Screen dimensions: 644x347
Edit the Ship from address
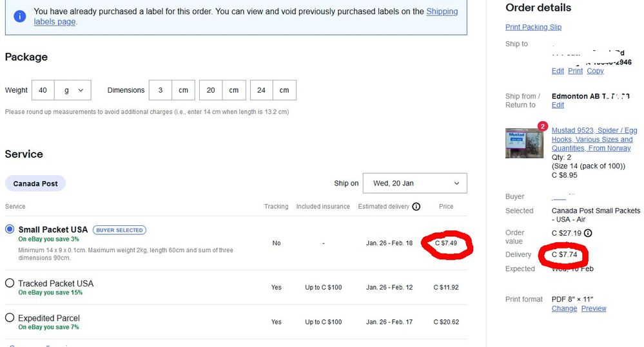pyautogui.click(x=558, y=105)
